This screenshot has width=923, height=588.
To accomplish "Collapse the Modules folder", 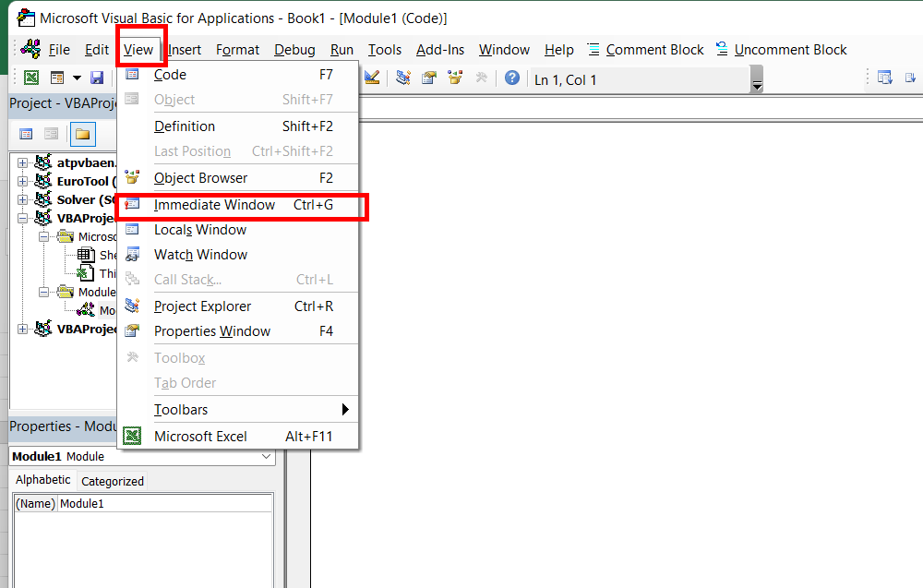I will [x=43, y=292].
